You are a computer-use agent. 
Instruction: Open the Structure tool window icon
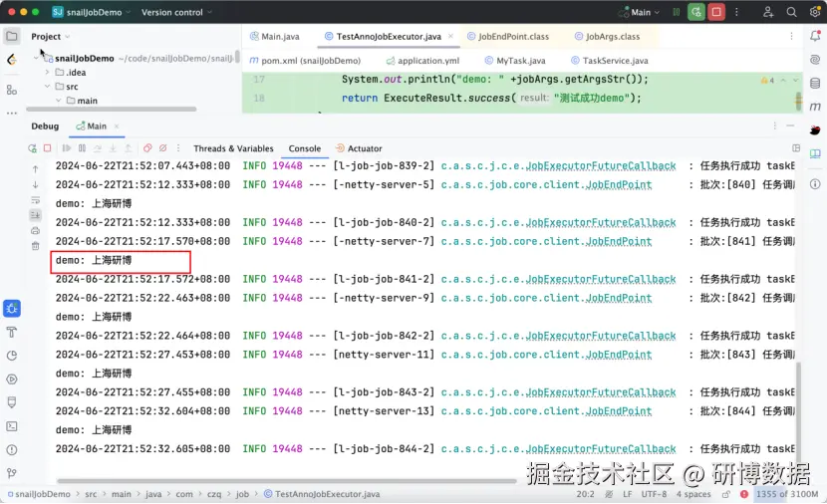click(x=12, y=90)
